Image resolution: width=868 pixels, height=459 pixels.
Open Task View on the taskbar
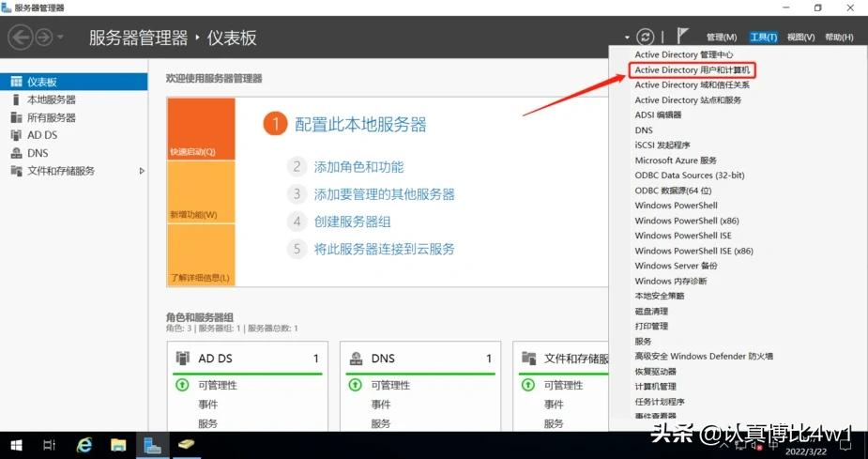click(x=50, y=446)
